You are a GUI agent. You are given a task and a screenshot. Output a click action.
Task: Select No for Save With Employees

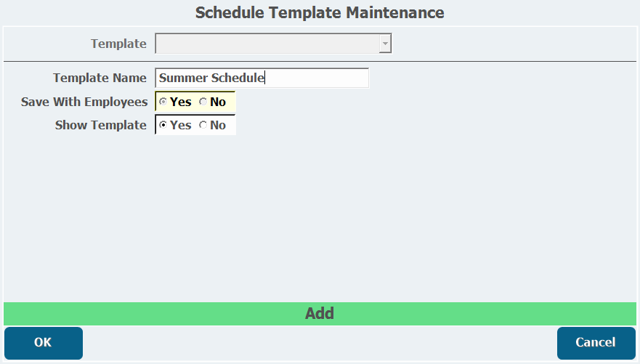coord(203,102)
